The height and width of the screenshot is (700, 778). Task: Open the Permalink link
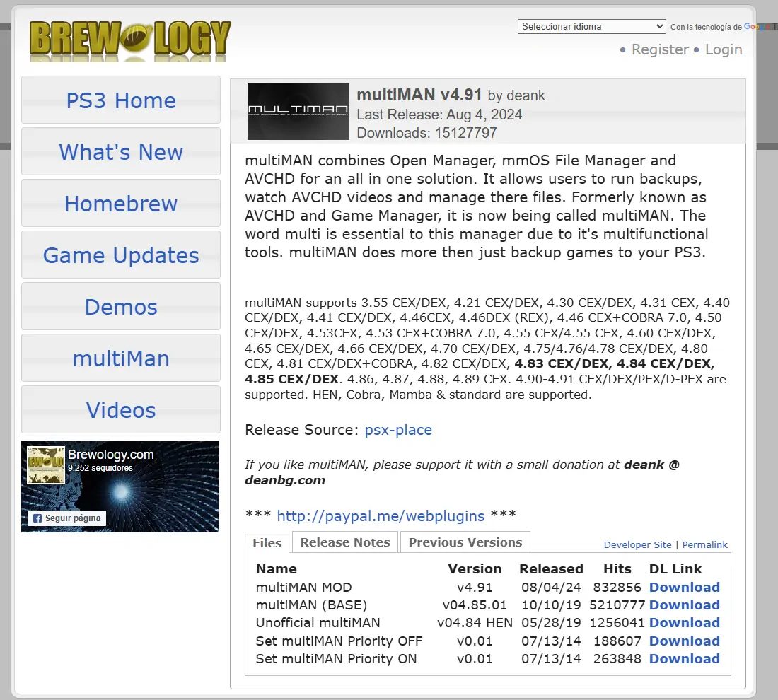pyautogui.click(x=705, y=544)
